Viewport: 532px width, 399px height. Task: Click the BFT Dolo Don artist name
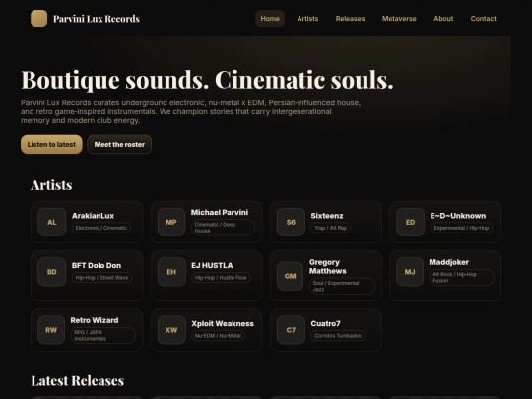(97, 266)
